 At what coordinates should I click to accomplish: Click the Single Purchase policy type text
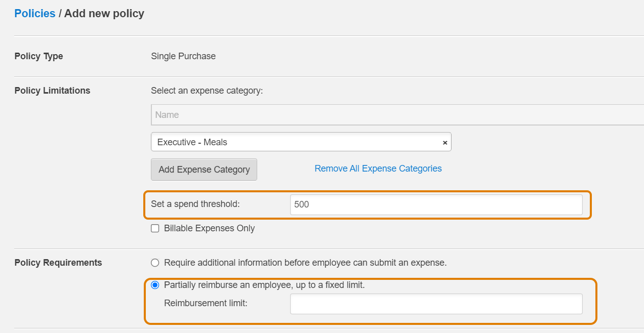coord(183,56)
